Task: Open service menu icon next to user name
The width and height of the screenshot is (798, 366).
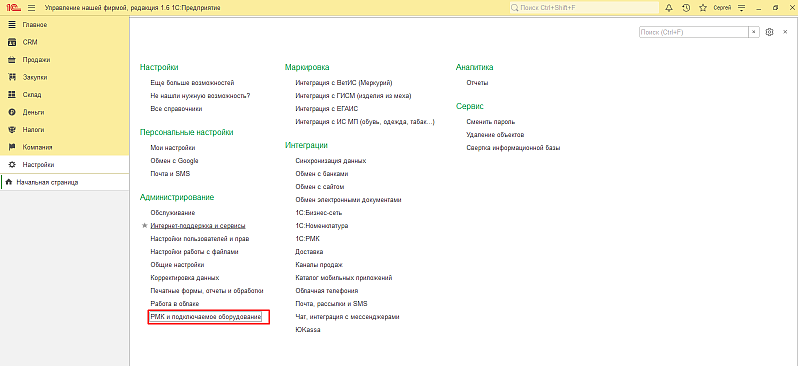Action: pos(742,8)
